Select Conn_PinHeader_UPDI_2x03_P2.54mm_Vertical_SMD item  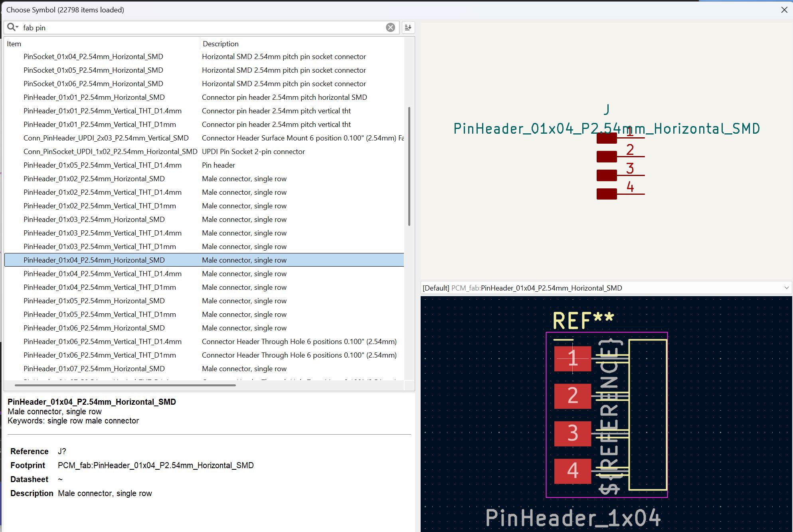click(x=106, y=138)
